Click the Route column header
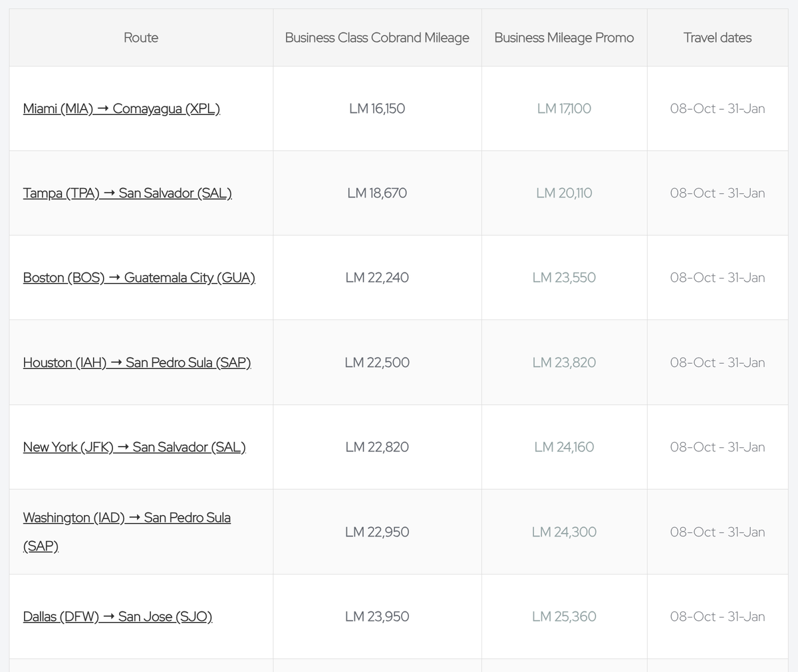 [x=141, y=38]
